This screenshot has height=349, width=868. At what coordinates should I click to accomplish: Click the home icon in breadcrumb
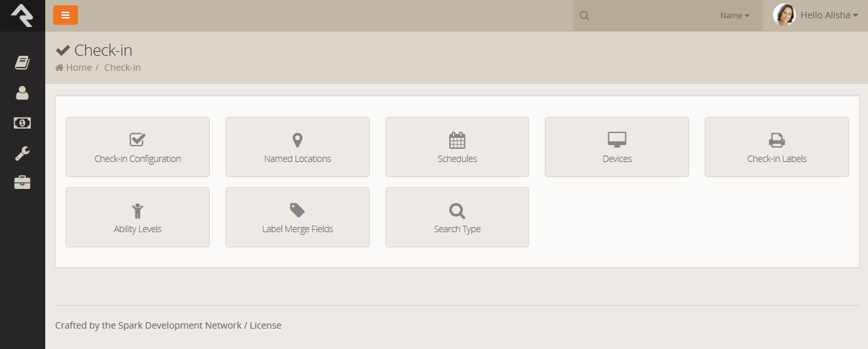tap(60, 68)
